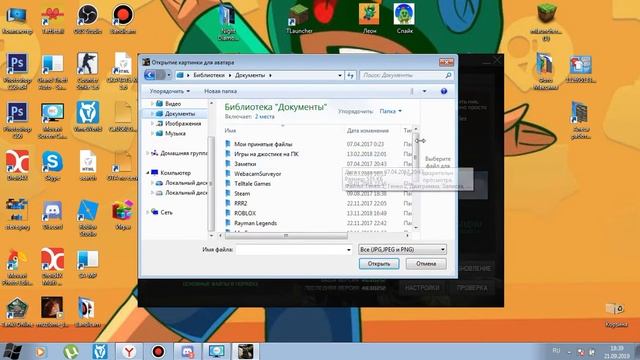Click the monitor icon on the taskbar
The width and height of the screenshot is (640, 360).
click(x=216, y=351)
